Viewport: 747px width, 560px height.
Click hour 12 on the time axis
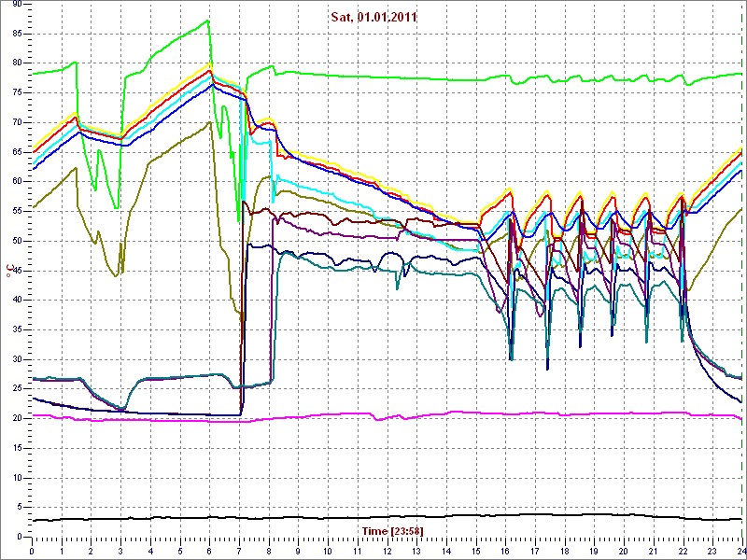(x=388, y=551)
